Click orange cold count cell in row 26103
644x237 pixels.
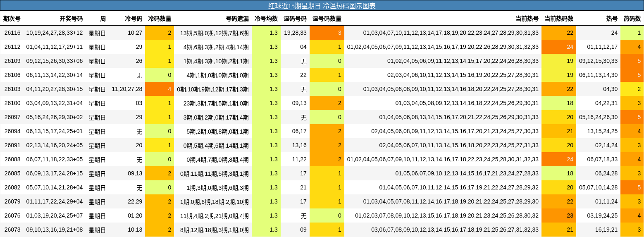point(160,89)
